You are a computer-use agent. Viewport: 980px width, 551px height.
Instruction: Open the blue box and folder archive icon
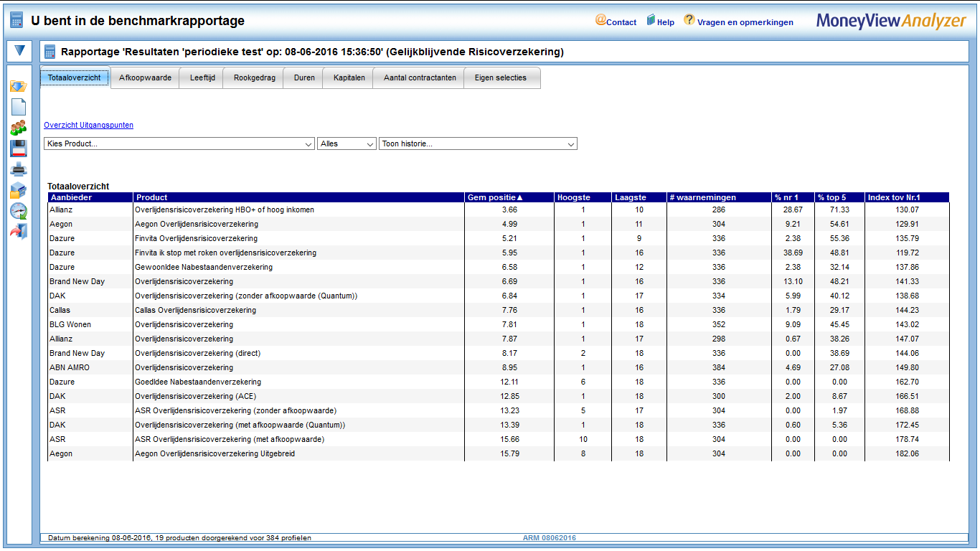(18, 191)
